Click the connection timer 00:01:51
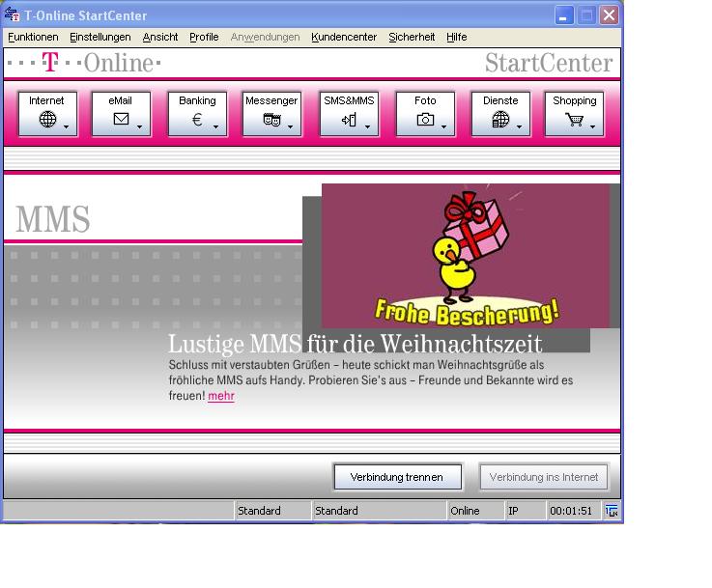Screen dimensions: 712x588 click(574, 511)
